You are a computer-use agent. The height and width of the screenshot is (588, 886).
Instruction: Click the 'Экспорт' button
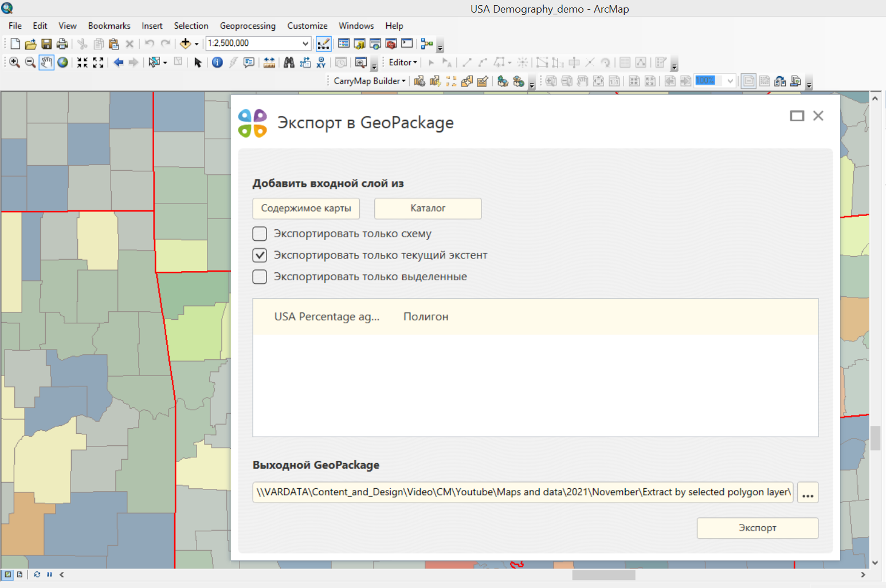point(757,528)
